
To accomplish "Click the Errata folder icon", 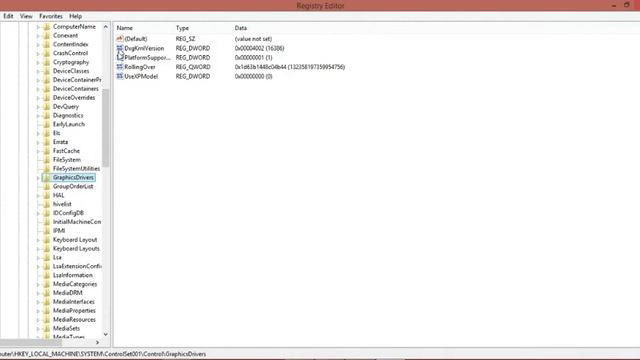I will tap(47, 142).
